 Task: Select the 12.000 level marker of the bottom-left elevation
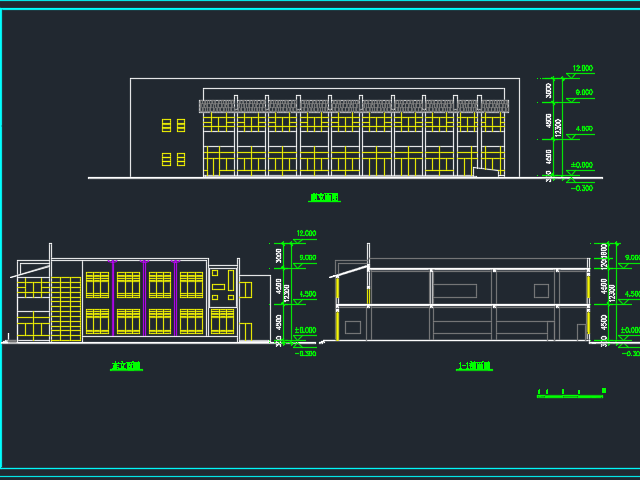click(x=304, y=234)
